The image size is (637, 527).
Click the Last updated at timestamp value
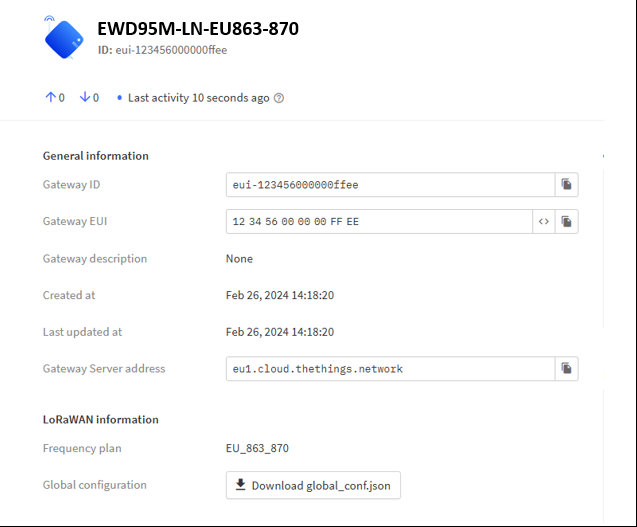tap(279, 332)
